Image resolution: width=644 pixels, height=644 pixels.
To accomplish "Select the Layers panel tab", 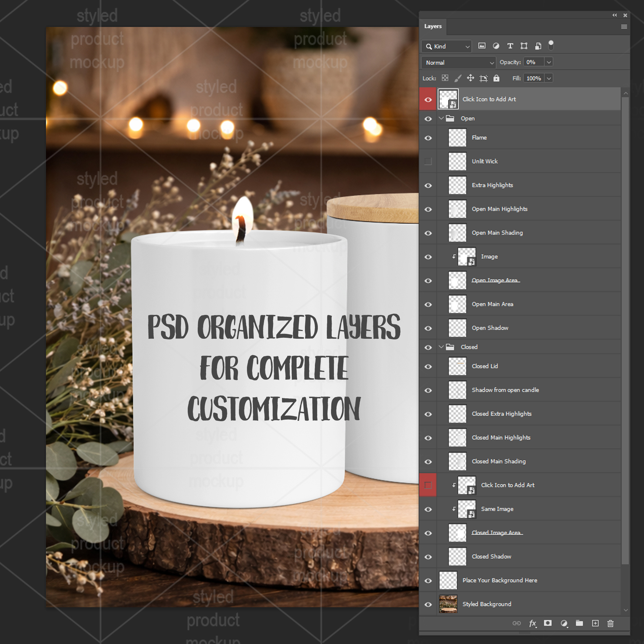I will 433,26.
